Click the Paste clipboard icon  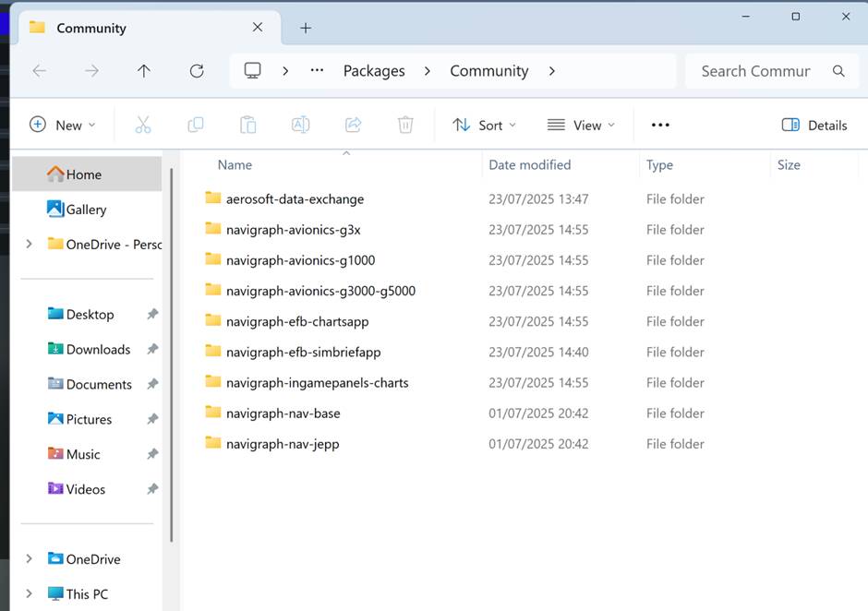click(248, 126)
